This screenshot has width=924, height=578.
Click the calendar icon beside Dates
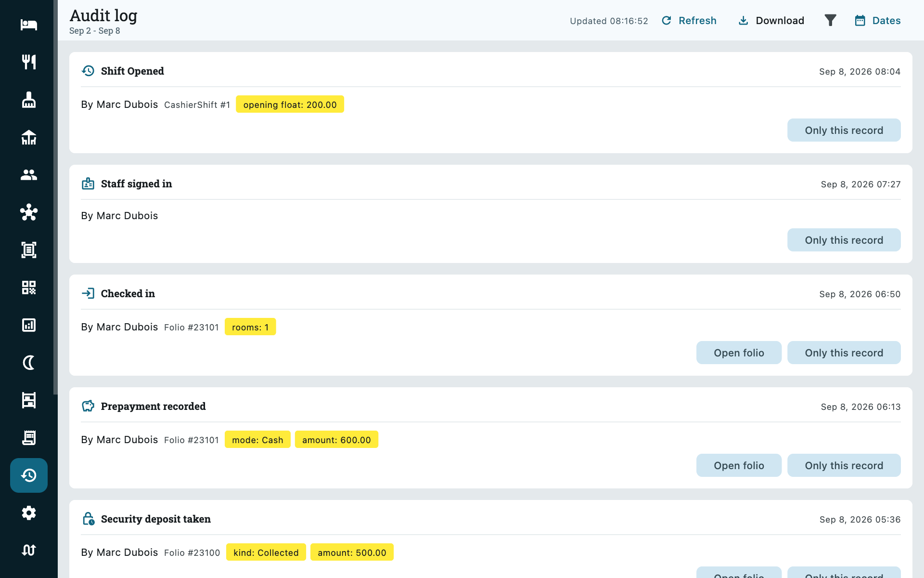coord(860,21)
